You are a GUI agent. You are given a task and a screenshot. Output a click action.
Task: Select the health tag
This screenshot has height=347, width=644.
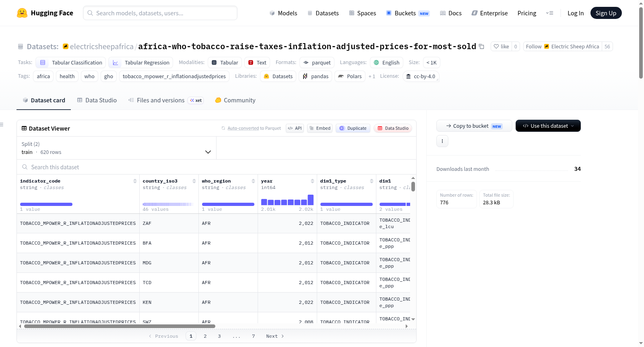[67, 76]
